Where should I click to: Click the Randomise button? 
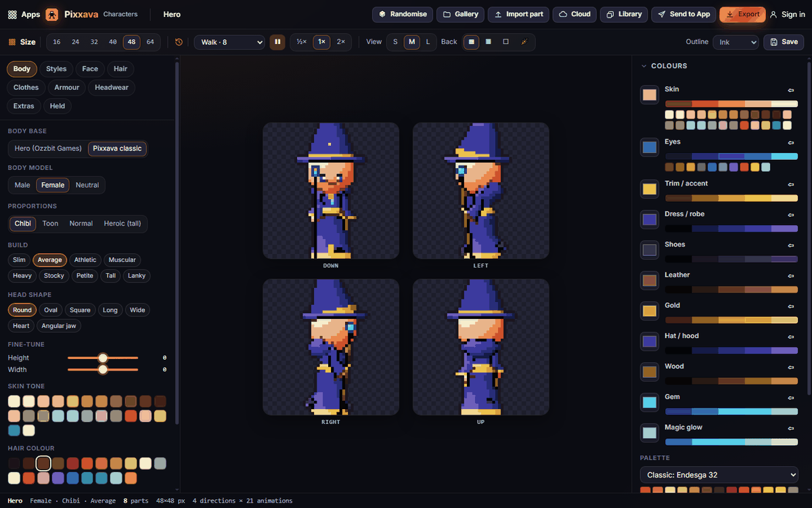pyautogui.click(x=403, y=14)
